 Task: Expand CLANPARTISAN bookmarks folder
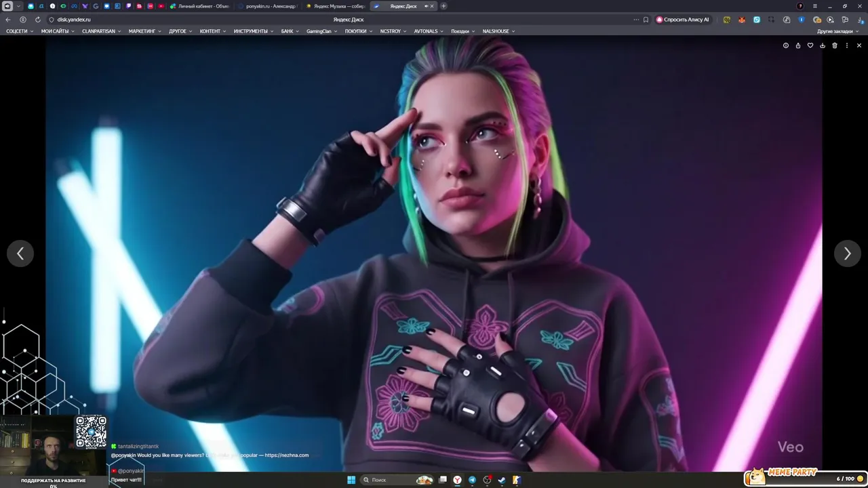point(101,31)
